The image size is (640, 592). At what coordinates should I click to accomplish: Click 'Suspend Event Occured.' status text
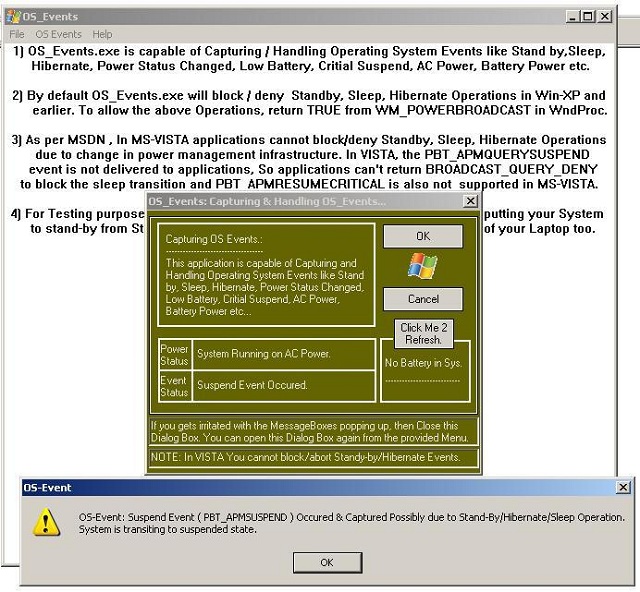click(x=252, y=385)
